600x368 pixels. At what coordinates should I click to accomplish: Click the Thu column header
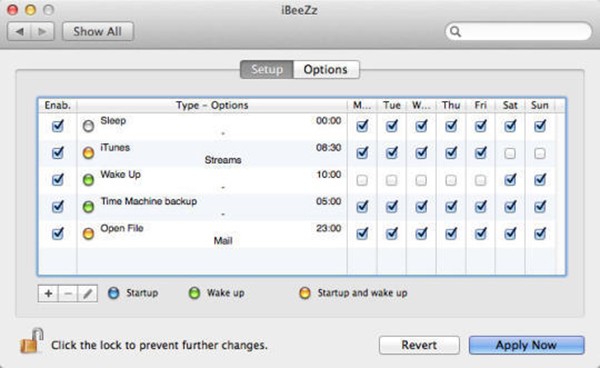point(451,106)
